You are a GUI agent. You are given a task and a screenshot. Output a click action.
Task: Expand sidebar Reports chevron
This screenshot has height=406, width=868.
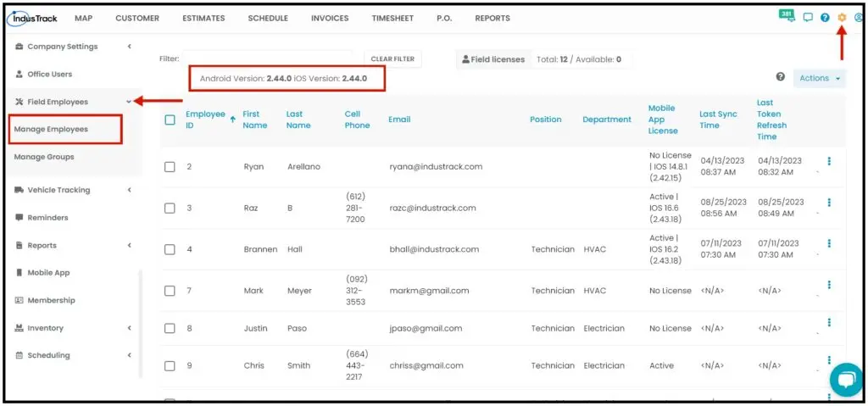(129, 245)
